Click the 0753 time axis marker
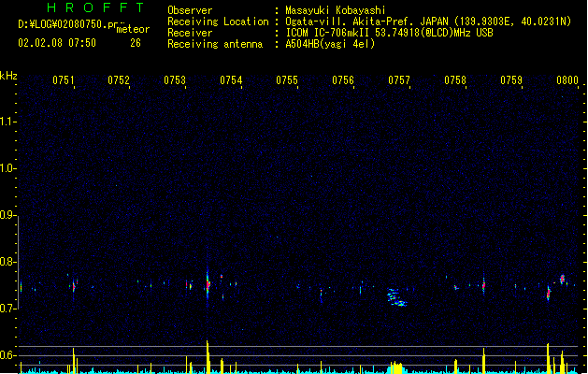 tap(175, 79)
